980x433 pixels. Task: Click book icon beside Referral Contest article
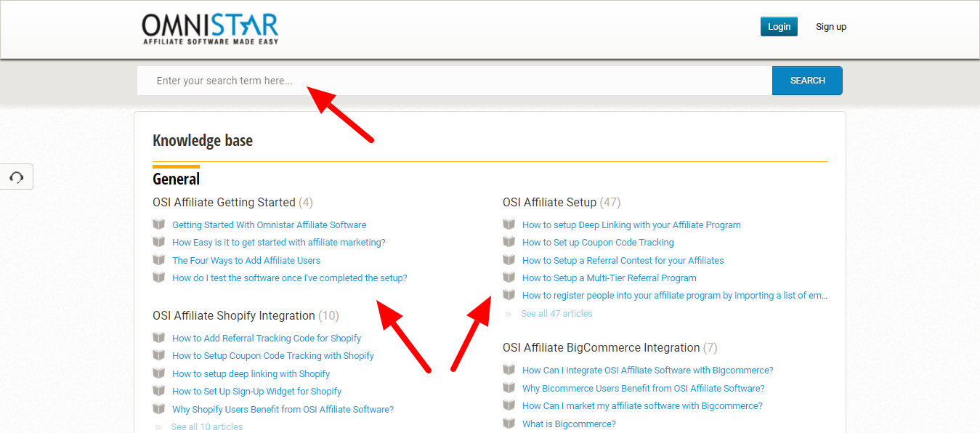click(509, 260)
